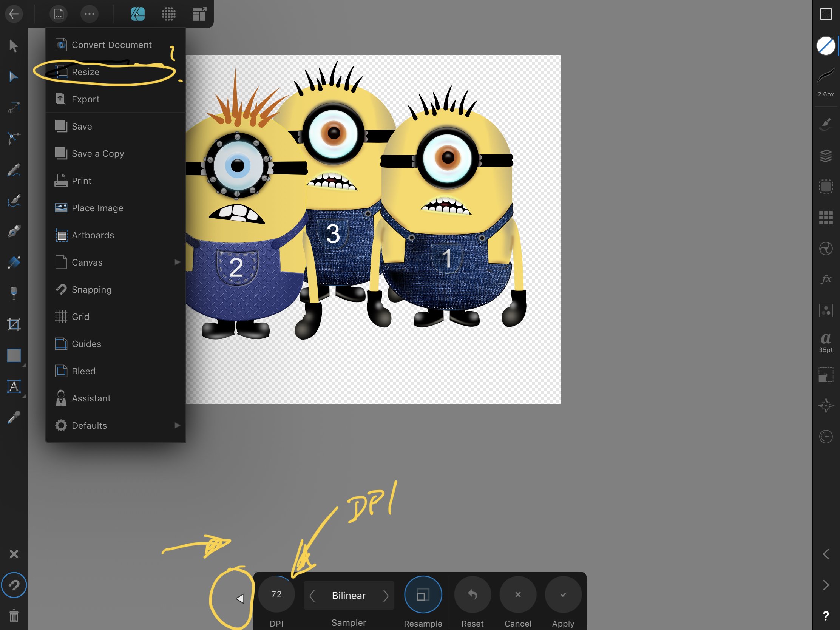The image size is (840, 630).
Task: Expand the Canvas submenu arrow
Action: [177, 262]
